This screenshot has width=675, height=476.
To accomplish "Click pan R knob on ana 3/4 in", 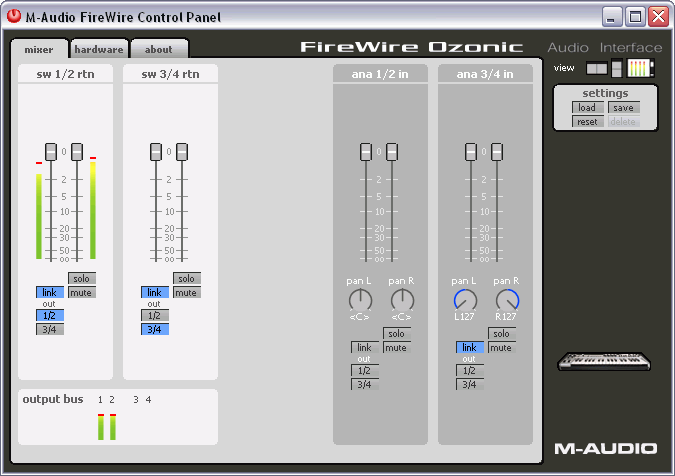I will point(508,300).
